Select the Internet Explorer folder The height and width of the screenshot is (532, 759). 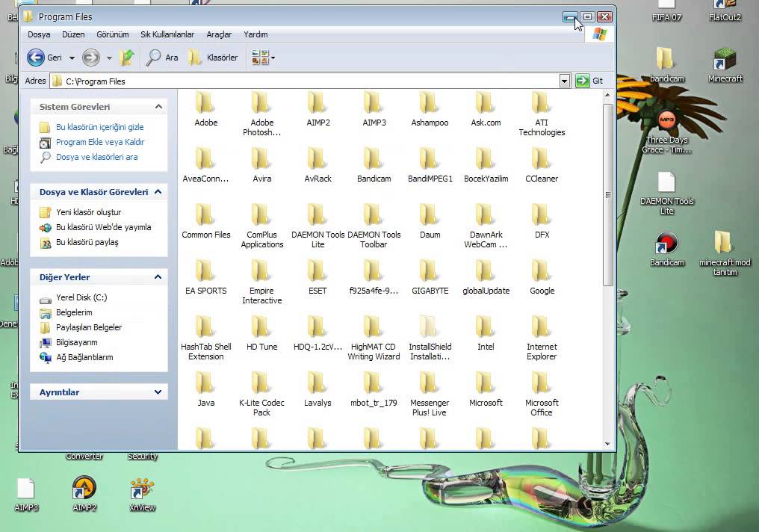click(542, 339)
